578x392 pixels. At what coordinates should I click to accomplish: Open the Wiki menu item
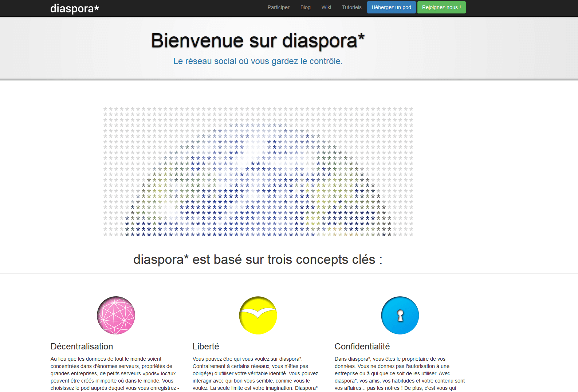(x=326, y=7)
